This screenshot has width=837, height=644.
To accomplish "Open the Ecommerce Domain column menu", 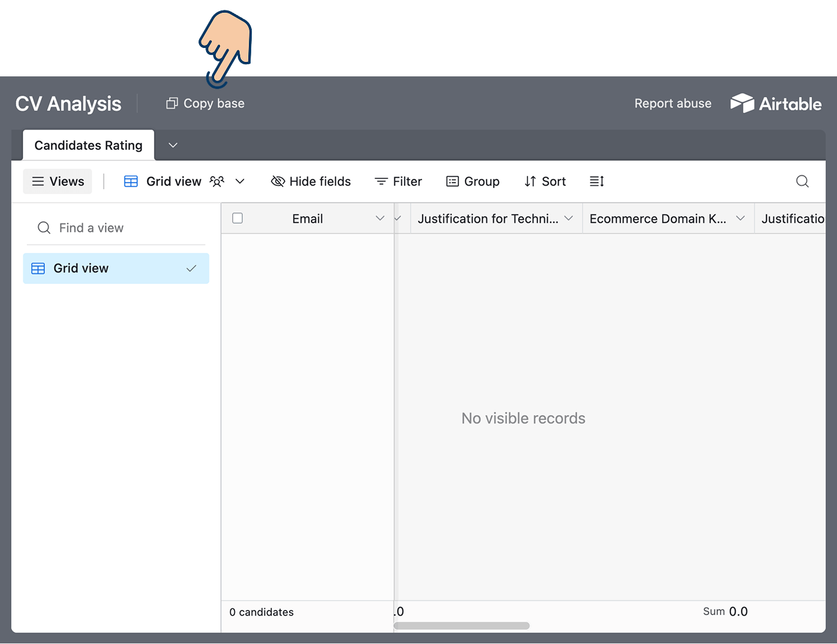I will tap(741, 218).
